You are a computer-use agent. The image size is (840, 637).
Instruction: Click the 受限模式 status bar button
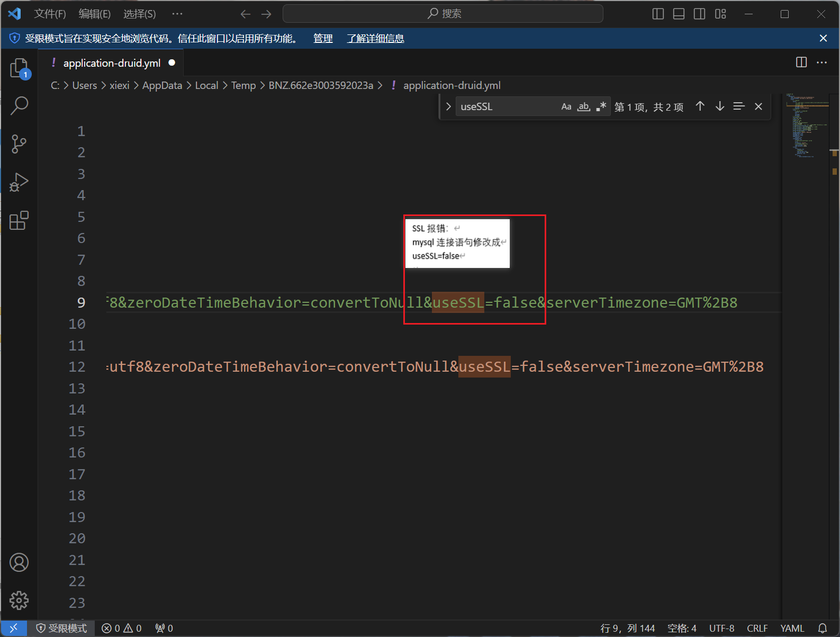pyautogui.click(x=61, y=628)
